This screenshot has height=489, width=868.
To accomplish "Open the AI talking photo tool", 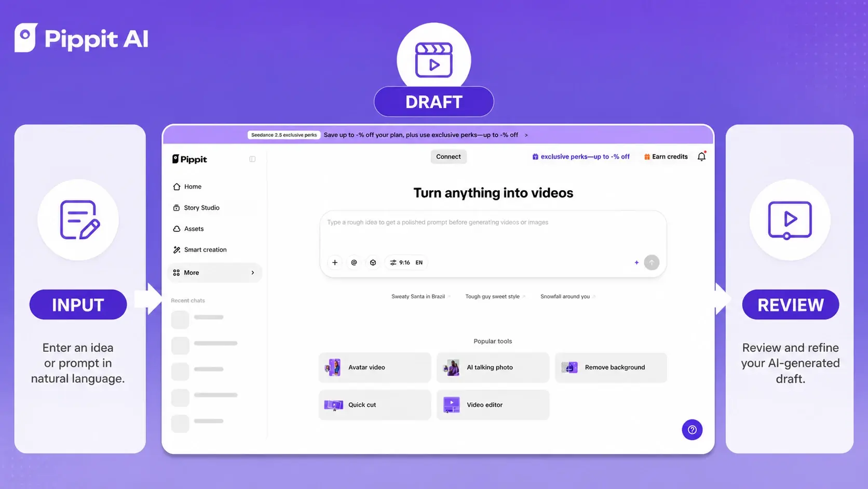I will click(x=493, y=367).
